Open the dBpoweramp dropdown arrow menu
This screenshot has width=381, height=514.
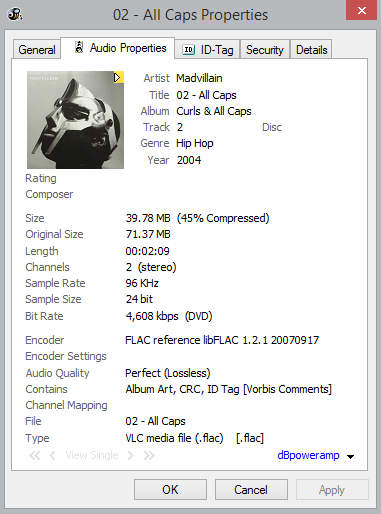[x=350, y=457]
